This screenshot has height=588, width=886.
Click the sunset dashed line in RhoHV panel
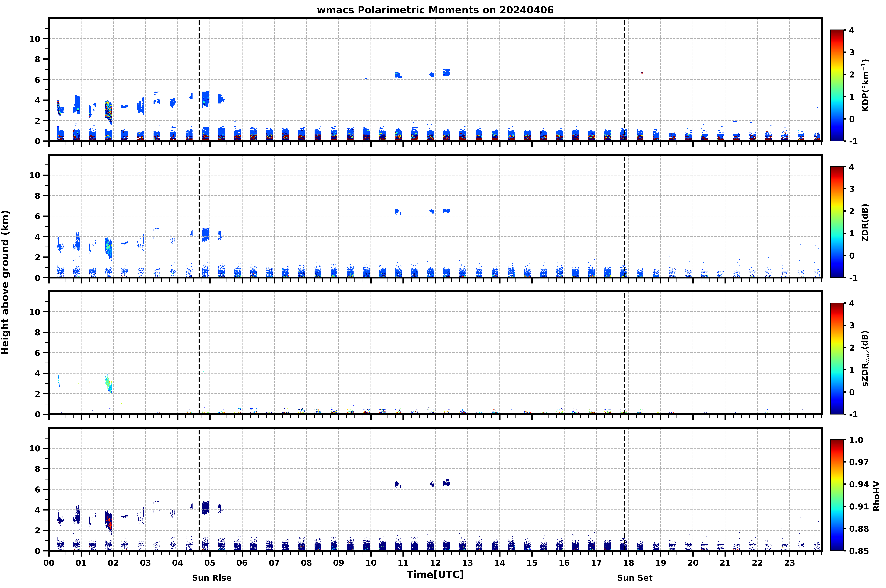(x=624, y=489)
